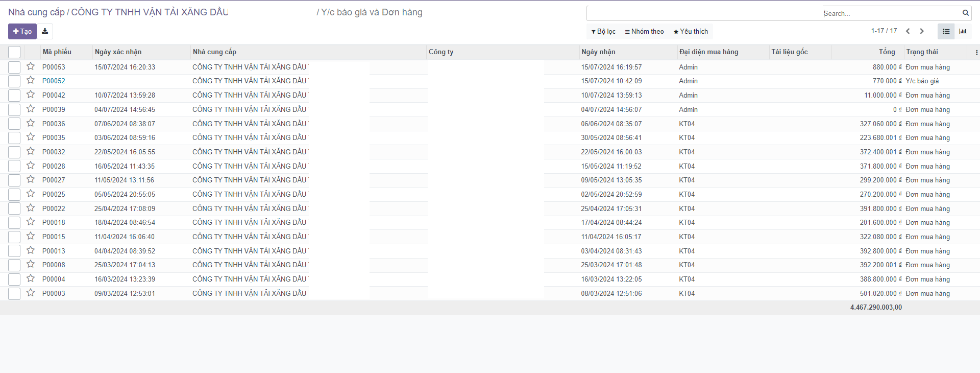Go to next page arrow
Viewport: 980px width, 373px height.
(922, 31)
